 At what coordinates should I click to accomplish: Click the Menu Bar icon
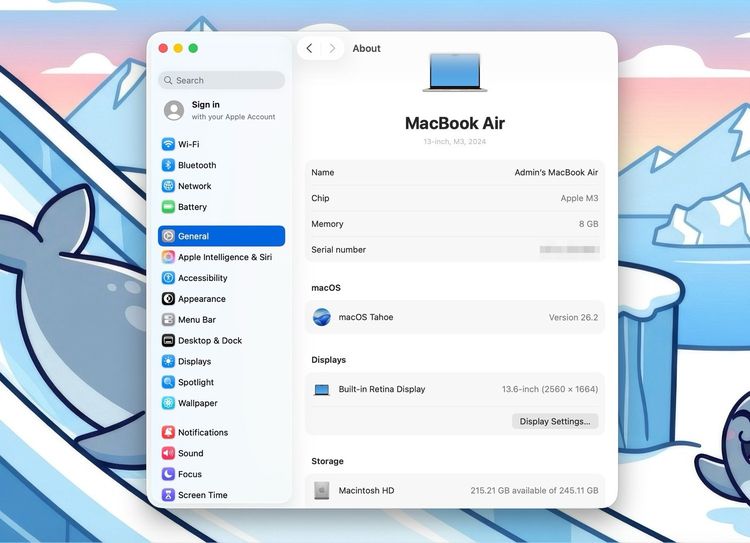(x=168, y=320)
